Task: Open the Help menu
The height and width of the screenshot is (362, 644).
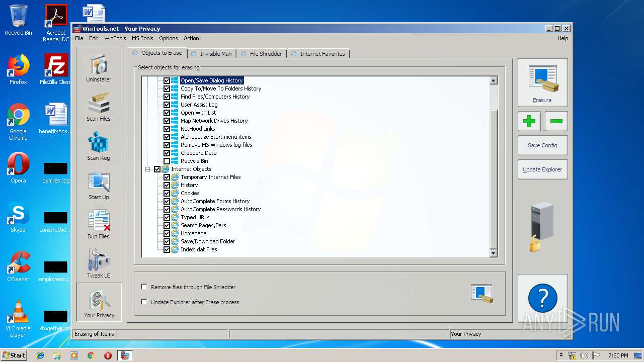Action: click(x=562, y=38)
